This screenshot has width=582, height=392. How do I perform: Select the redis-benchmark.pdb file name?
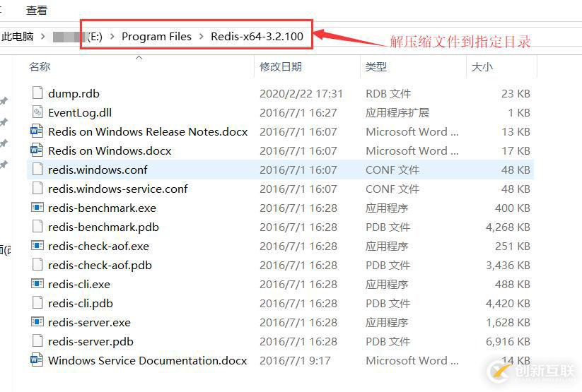(103, 227)
